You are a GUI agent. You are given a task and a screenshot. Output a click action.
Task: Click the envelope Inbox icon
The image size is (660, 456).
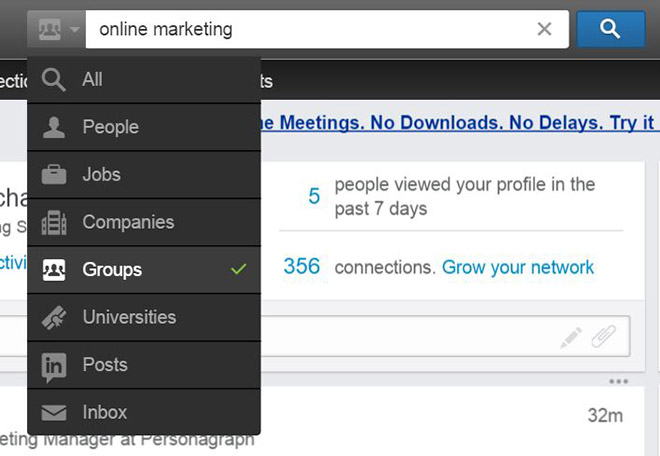tap(54, 412)
